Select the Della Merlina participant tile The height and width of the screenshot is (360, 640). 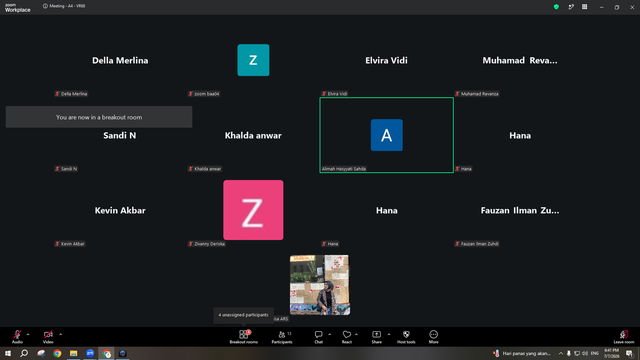click(120, 60)
